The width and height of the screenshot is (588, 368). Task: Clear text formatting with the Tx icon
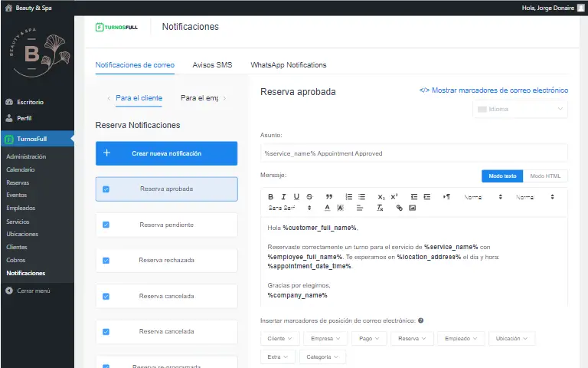pos(380,208)
